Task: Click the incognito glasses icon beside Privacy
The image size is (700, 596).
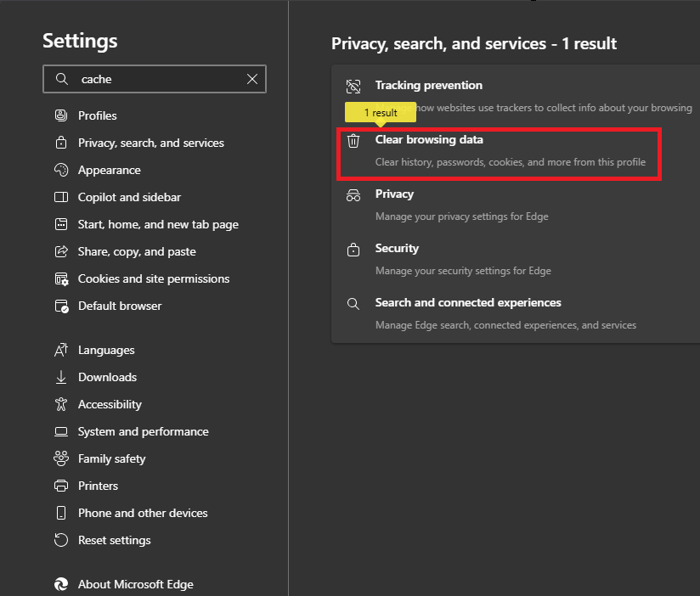Action: [x=353, y=195]
